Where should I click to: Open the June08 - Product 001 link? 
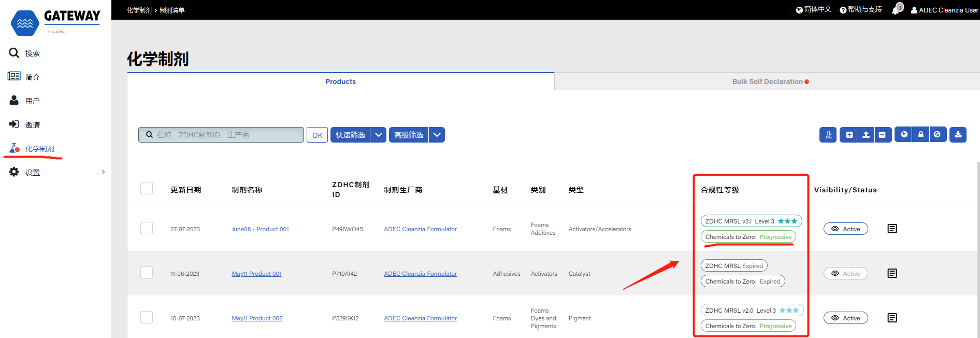point(260,229)
